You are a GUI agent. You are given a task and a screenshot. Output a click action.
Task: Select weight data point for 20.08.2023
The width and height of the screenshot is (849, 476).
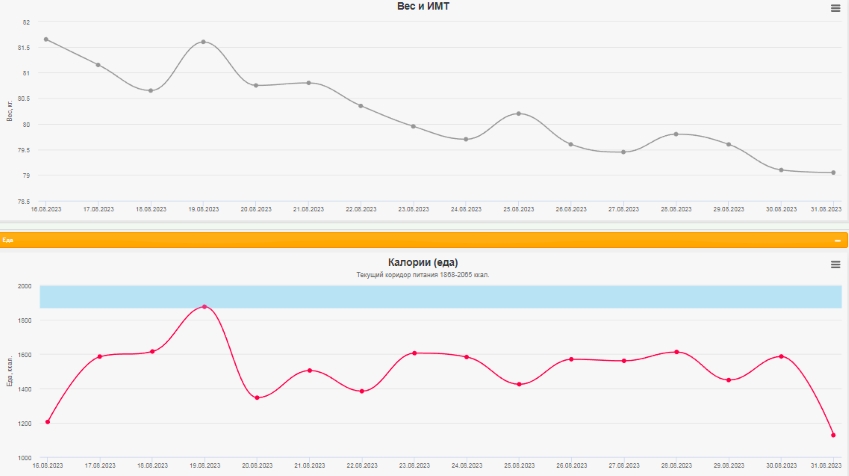pos(256,86)
